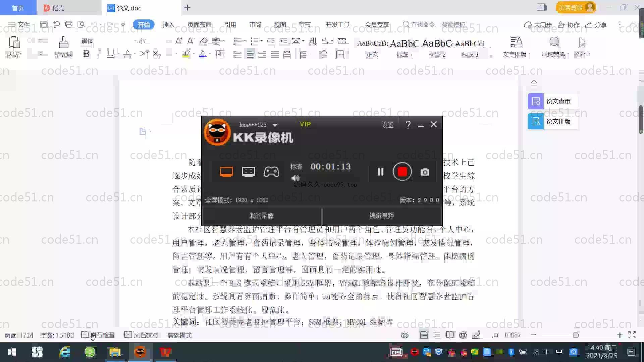This screenshot has width=644, height=362.
Task: Stop recording with red button
Action: click(402, 172)
